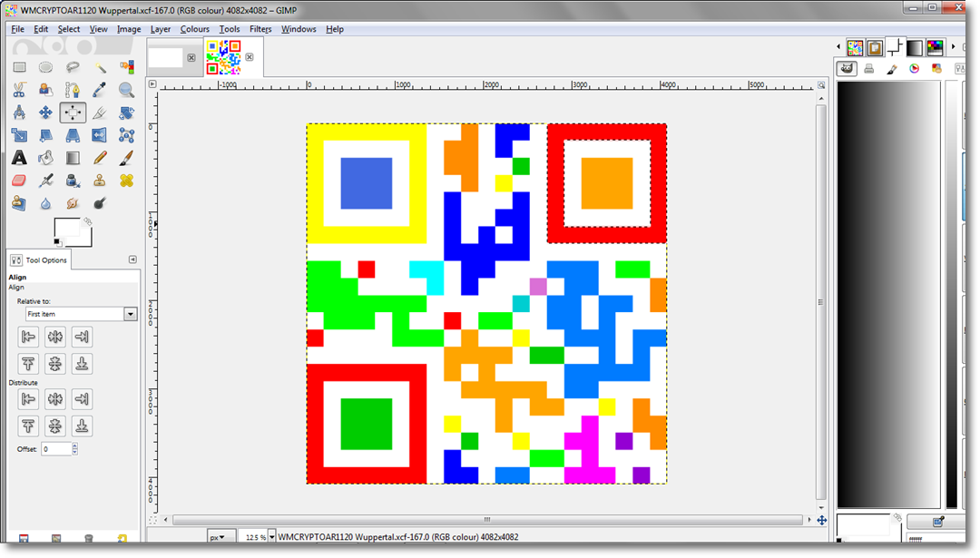Viewport: 980px width, 558px height.
Task: Select the Flip tool
Action: (100, 135)
